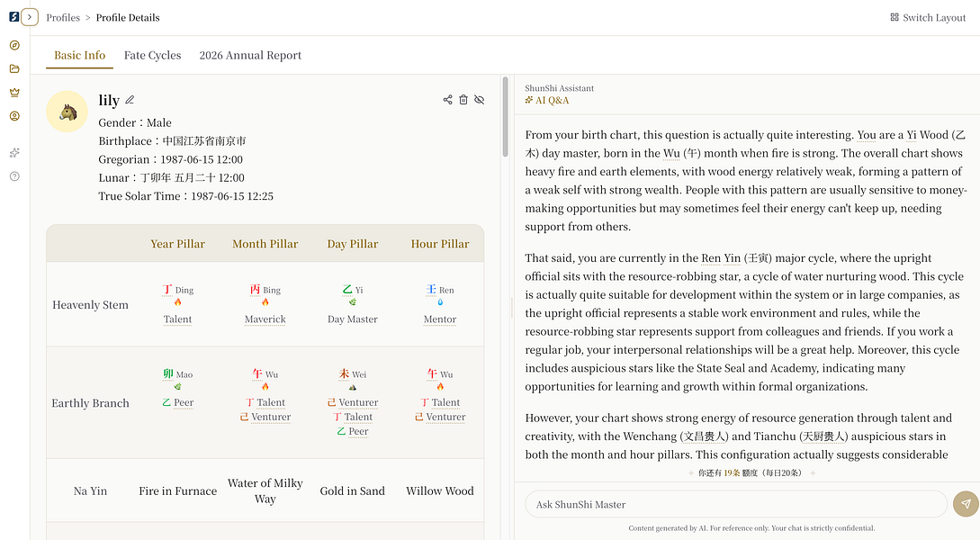980x540 pixels.
Task: Edit the profile name lily pencil icon
Action: 130,100
